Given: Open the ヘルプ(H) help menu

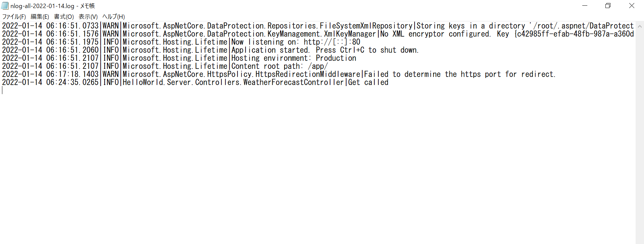Looking at the screenshot, I should 113,16.
